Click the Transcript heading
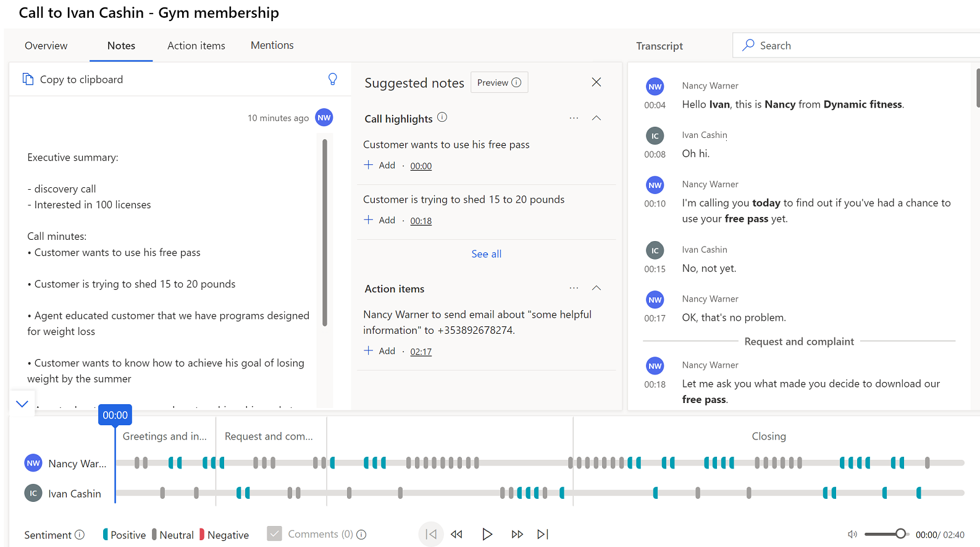 click(x=660, y=46)
